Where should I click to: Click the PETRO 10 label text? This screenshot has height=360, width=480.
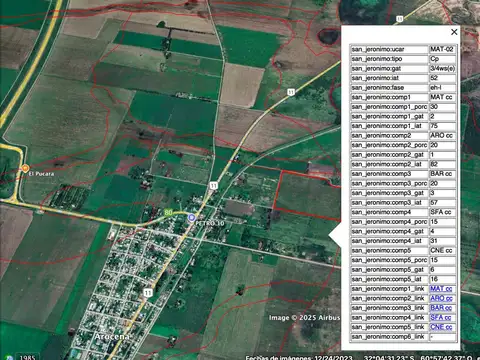click(x=210, y=223)
